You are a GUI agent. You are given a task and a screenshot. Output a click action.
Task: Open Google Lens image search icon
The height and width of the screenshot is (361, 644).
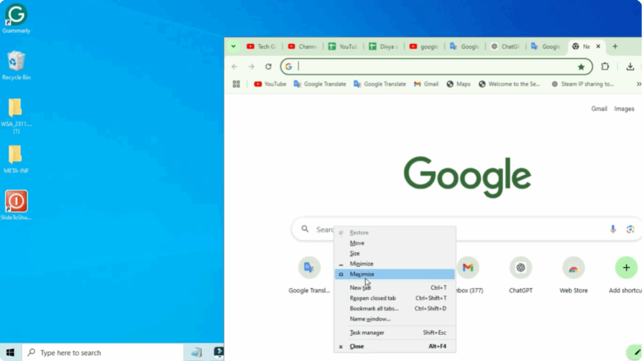[630, 229]
